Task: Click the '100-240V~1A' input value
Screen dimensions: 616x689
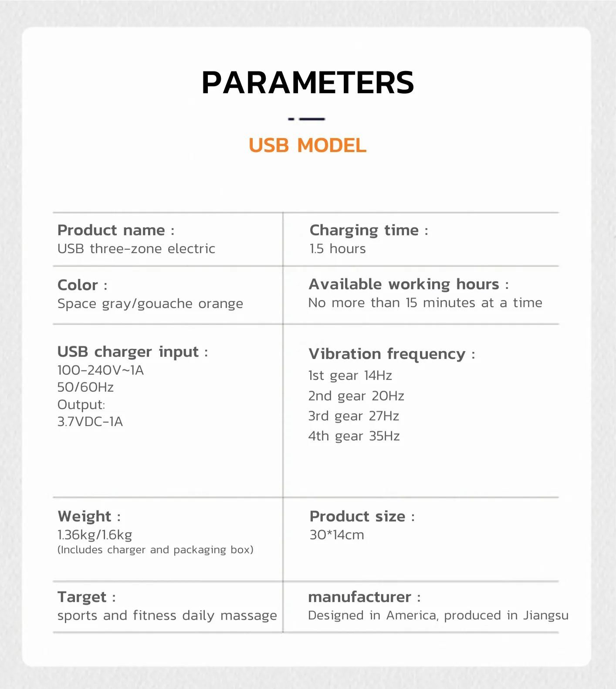Action: click(x=101, y=370)
